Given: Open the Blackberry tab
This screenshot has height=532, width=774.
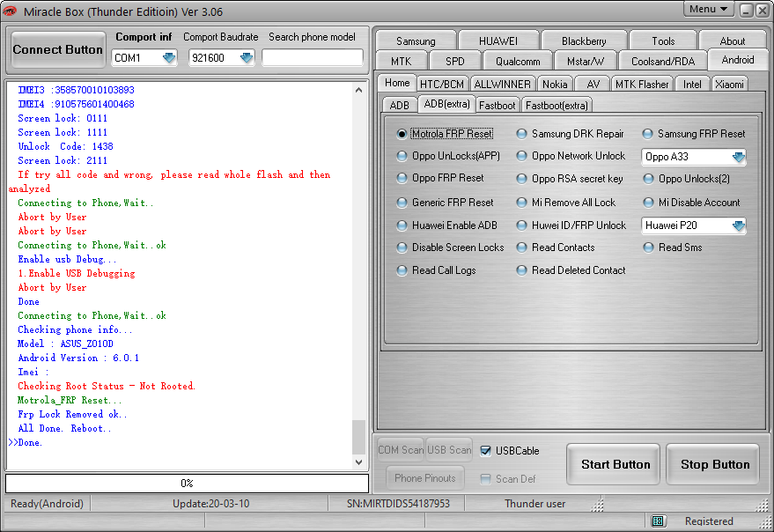Looking at the screenshot, I should pos(584,41).
